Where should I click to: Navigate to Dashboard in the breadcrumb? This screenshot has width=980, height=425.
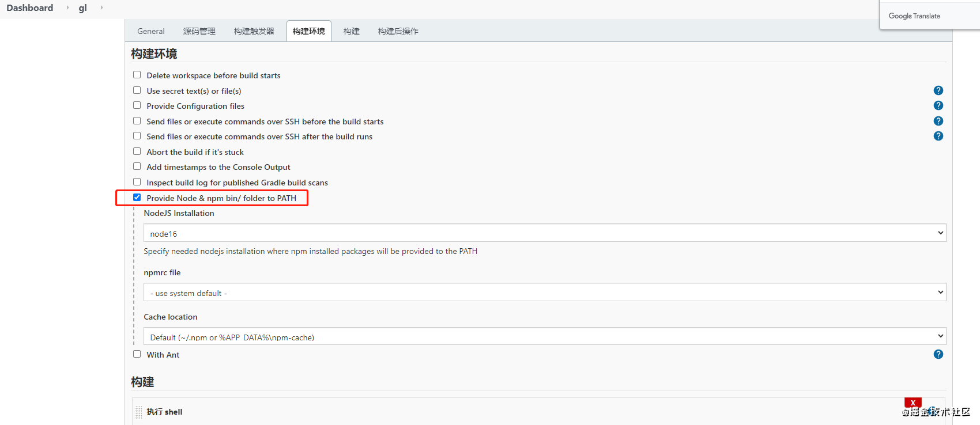(30, 7)
